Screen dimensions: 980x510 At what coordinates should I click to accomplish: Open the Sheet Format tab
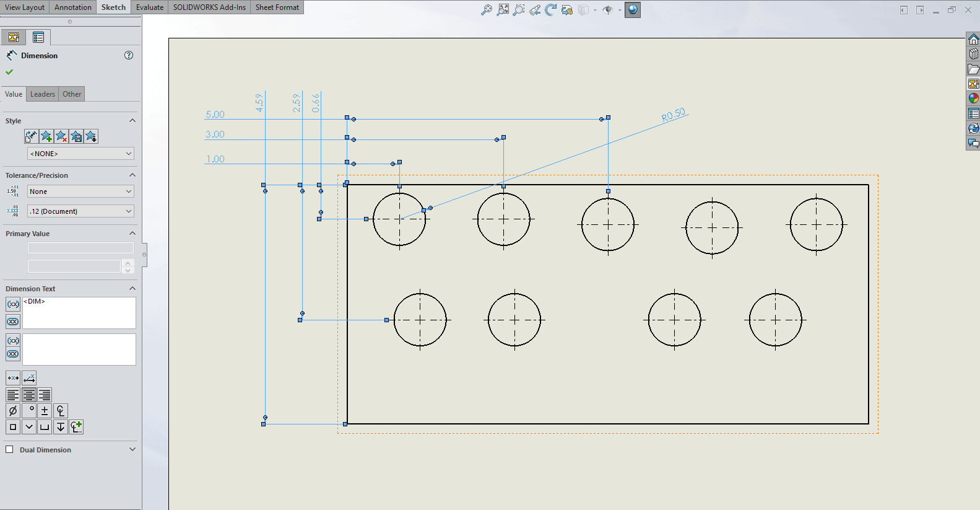pyautogui.click(x=277, y=7)
